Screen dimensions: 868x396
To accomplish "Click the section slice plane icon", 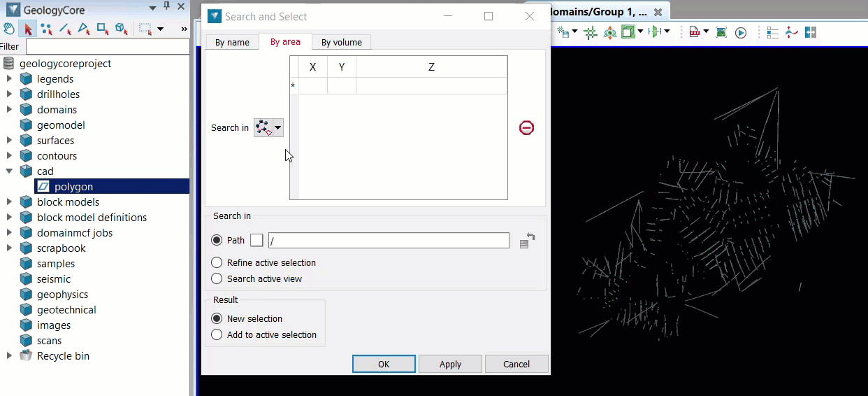I will point(655,32).
